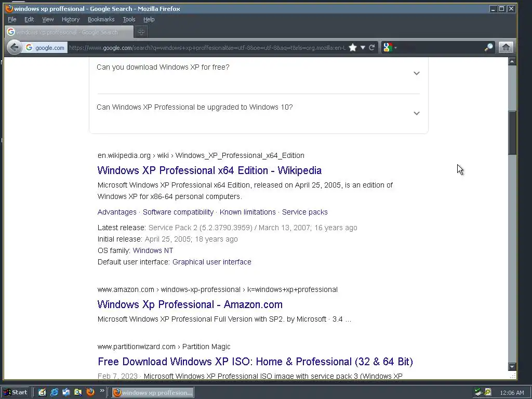This screenshot has width=532, height=399.
Task: Launch Firefox from the quick launch bar
Action: pos(90,392)
